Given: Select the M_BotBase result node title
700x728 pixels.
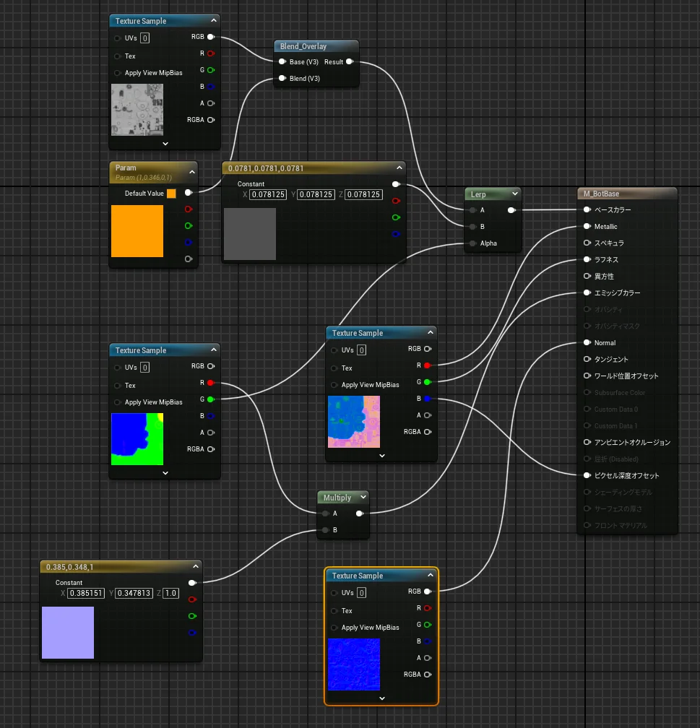Looking at the screenshot, I should [599, 194].
